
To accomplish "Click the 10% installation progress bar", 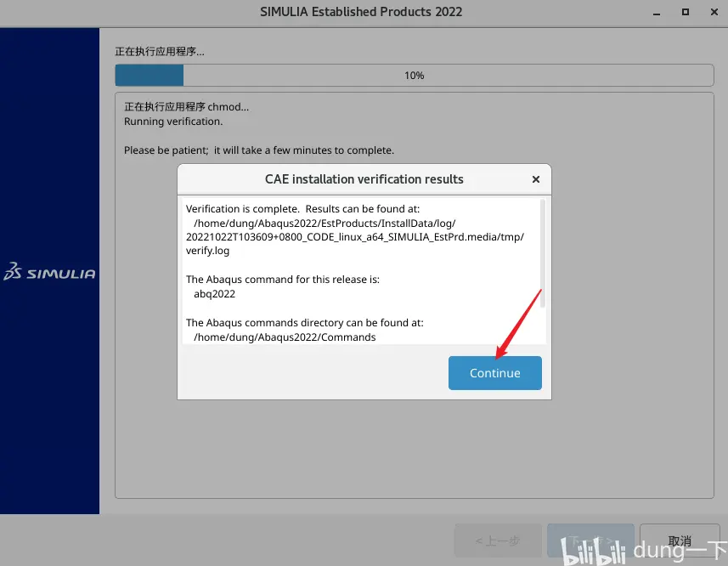I will point(415,76).
